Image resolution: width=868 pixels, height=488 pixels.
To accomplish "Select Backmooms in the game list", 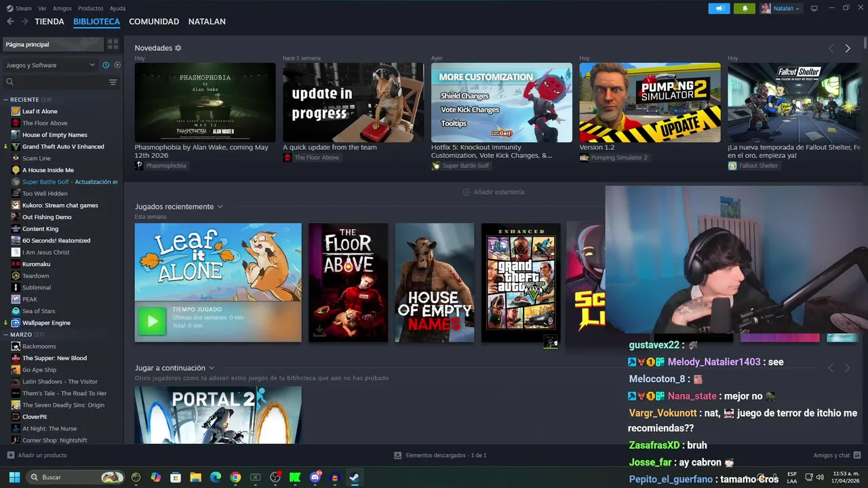I will pyautogui.click(x=39, y=346).
